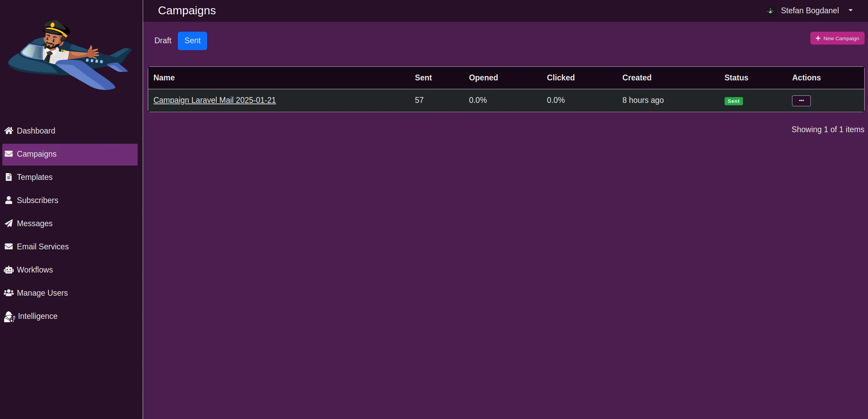This screenshot has height=419, width=868.
Task: Click the Dashboard home icon
Action: pos(9,131)
